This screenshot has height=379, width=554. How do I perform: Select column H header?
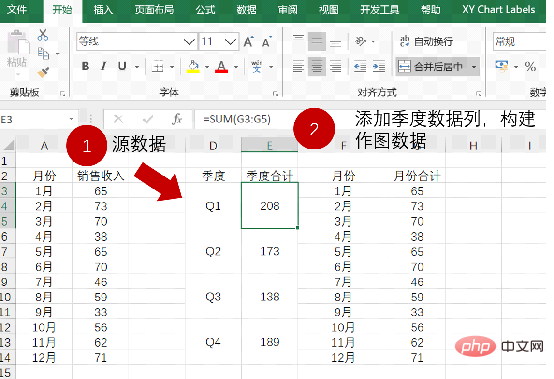pos(473,145)
